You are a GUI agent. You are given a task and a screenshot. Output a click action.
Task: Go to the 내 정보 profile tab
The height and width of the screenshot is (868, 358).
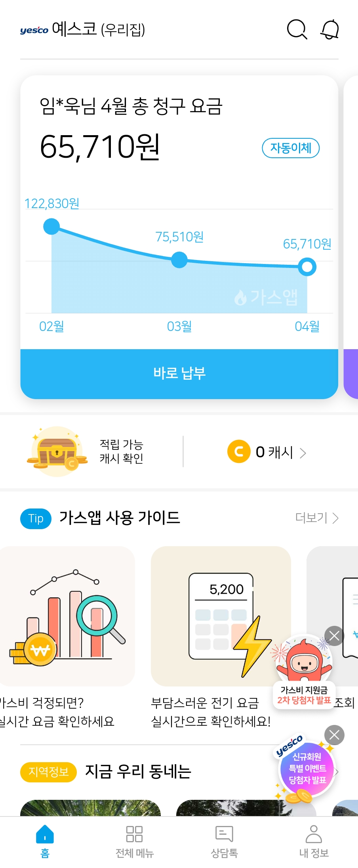(314, 841)
